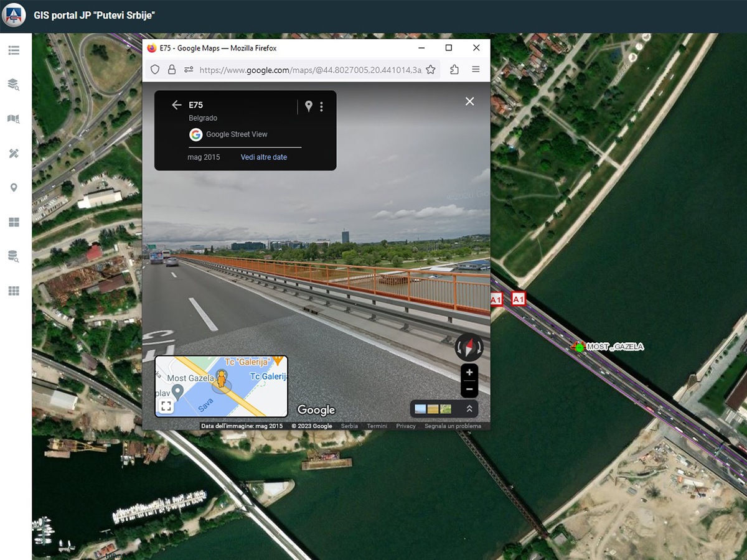This screenshot has width=747, height=560.
Task: Open the Firefox extensions puzzle icon
Action: (x=454, y=70)
